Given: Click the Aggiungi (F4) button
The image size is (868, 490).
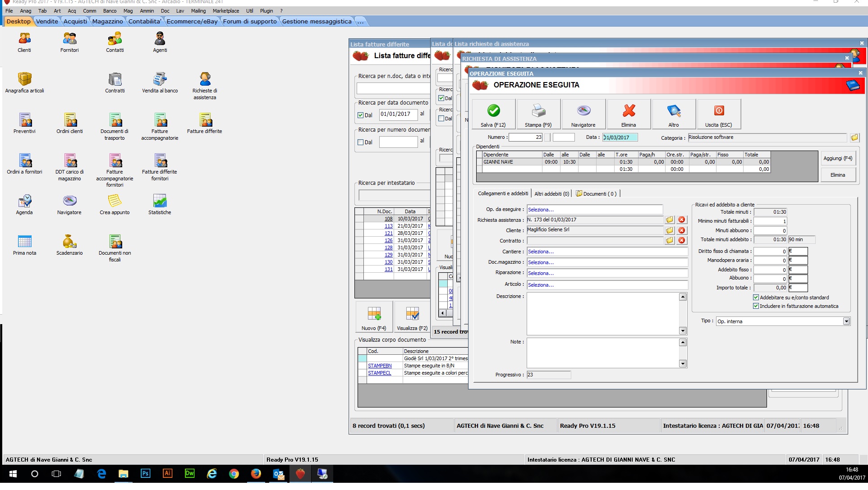Looking at the screenshot, I should (837, 158).
